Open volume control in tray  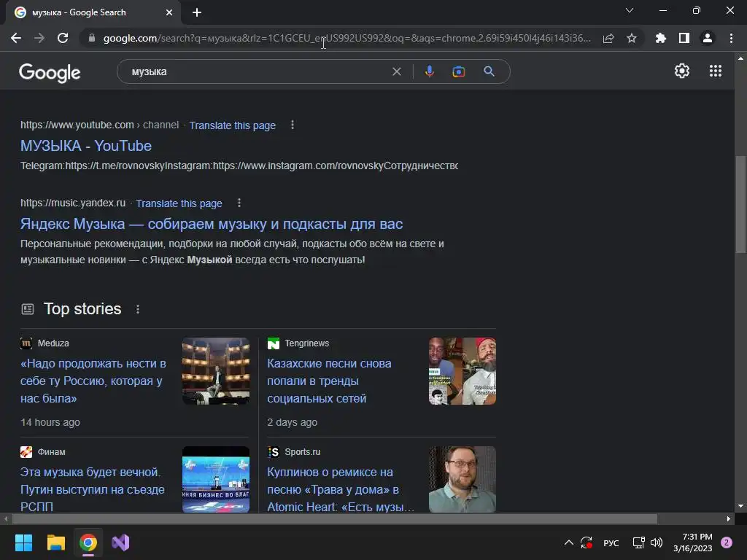[x=657, y=542]
